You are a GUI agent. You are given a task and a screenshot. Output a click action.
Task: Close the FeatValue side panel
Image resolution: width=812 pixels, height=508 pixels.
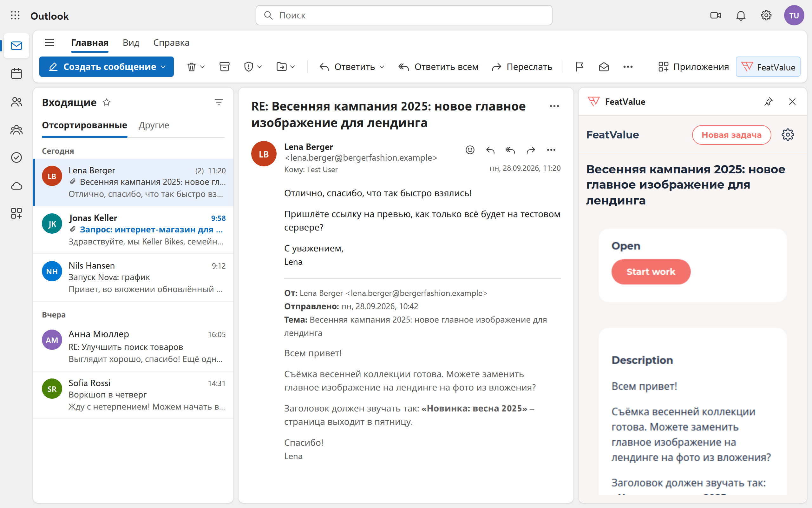tap(792, 102)
